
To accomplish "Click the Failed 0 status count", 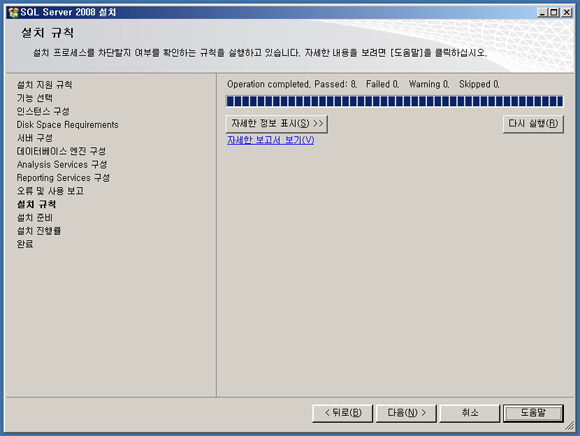I will tap(382, 84).
